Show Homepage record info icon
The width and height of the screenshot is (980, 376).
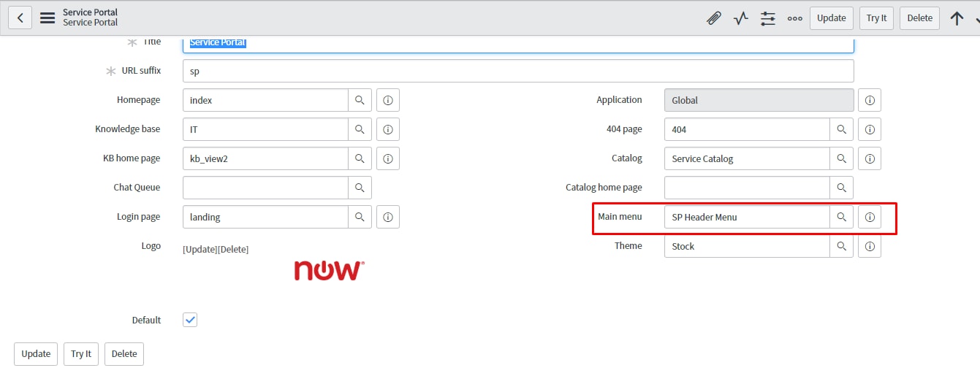pos(388,100)
